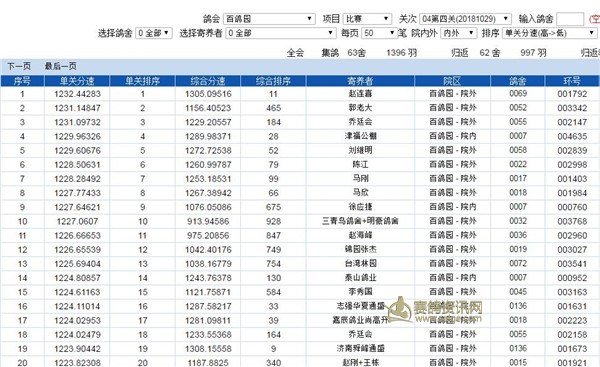This screenshot has width=600, height=367.
Task: Open the 选择鸽舍 0 全部 dropdown
Action: (154, 33)
